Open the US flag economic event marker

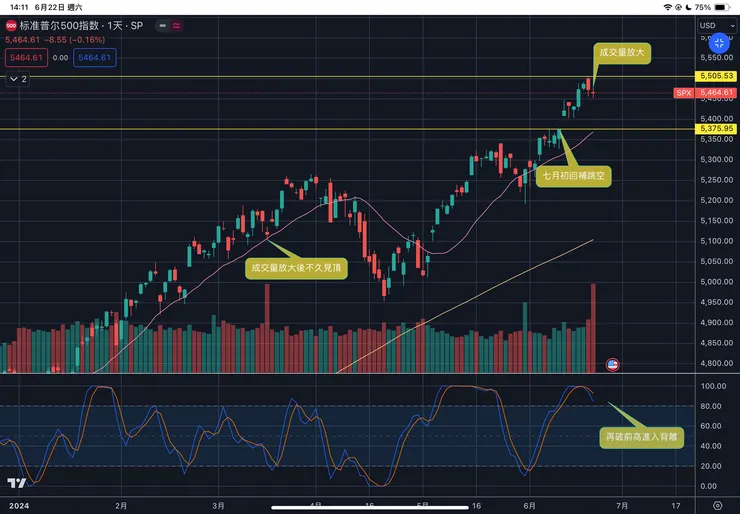(x=613, y=364)
